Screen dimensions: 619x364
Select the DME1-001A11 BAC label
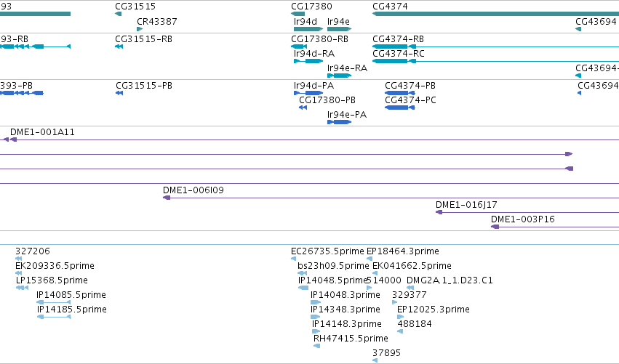pos(42,132)
